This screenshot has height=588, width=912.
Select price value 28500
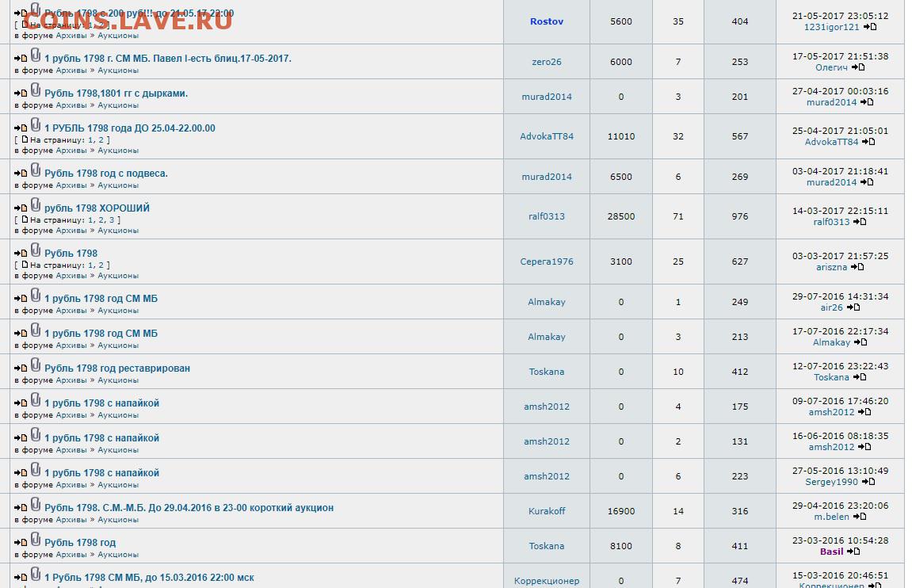(x=620, y=216)
